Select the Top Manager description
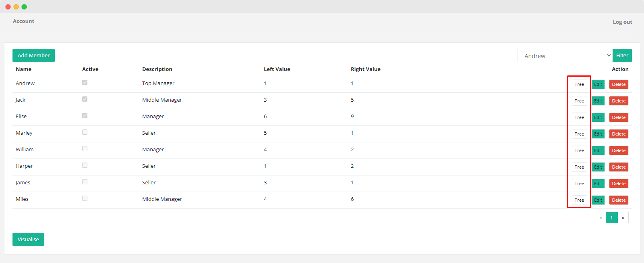Screen dimensions: 644x263 click(x=158, y=83)
